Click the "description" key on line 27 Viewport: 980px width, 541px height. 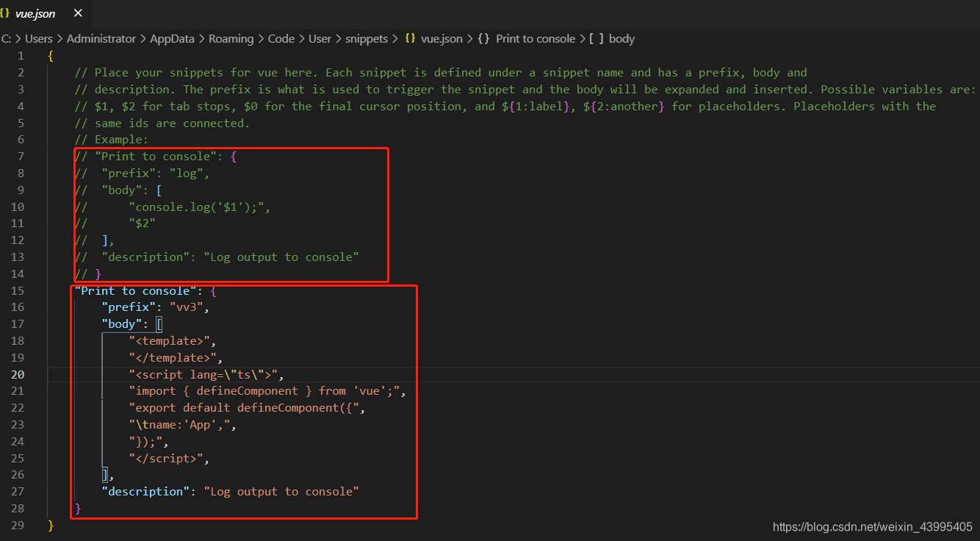click(x=145, y=492)
